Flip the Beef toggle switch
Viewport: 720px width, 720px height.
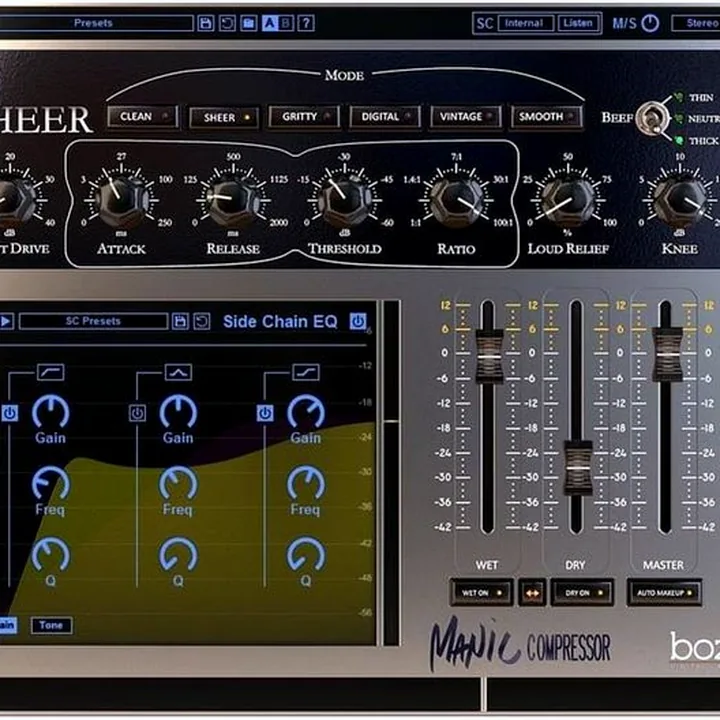[650, 119]
